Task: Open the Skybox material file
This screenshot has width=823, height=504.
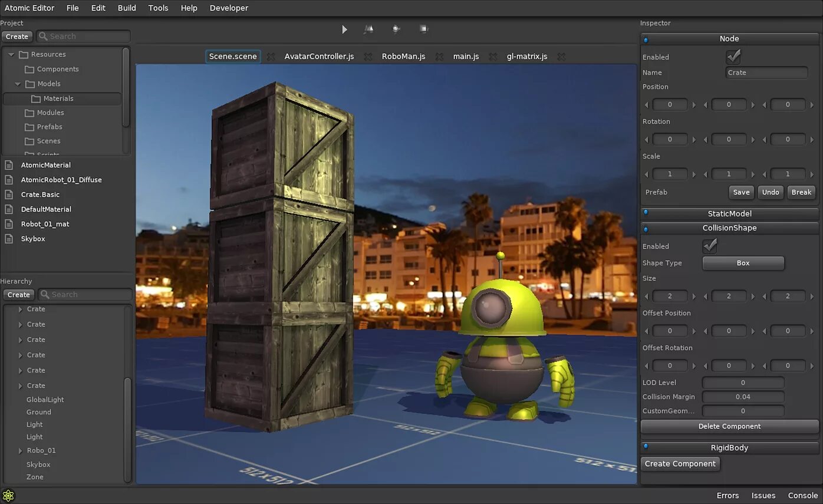Action: point(33,239)
